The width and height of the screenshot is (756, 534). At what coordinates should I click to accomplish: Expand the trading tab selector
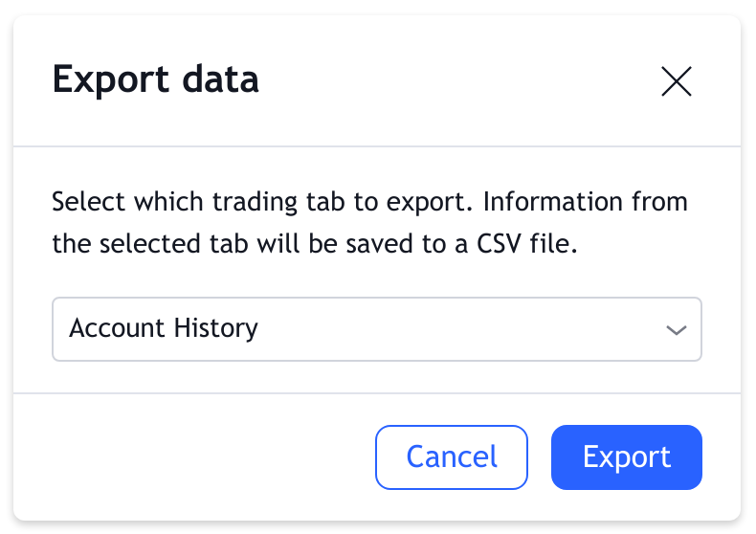[x=376, y=329]
